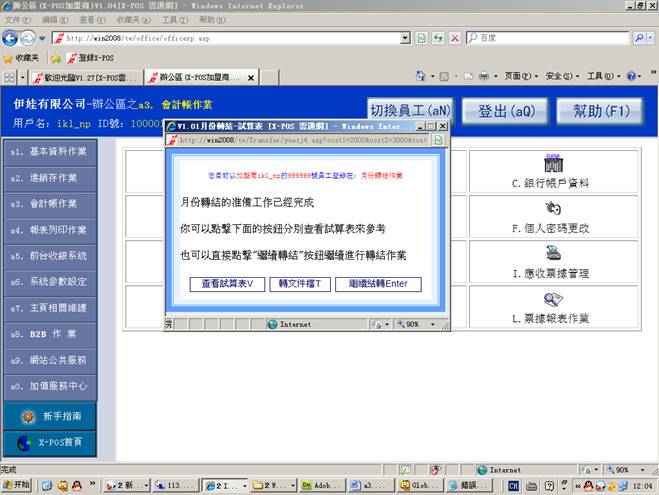Viewport: 659px width, 495px height.
Task: Open I.應收票據管理 icon
Action: [x=552, y=253]
